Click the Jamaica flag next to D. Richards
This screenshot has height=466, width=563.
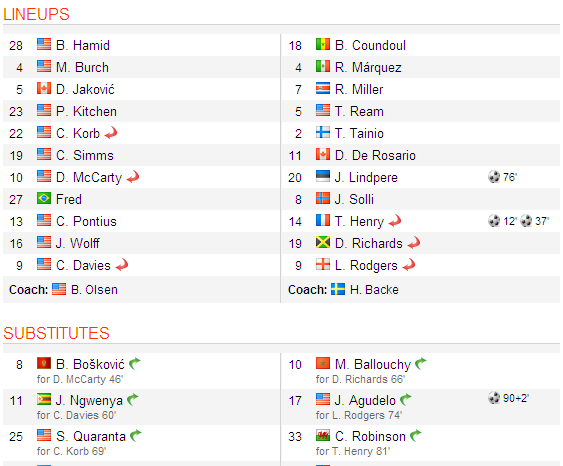pos(323,242)
